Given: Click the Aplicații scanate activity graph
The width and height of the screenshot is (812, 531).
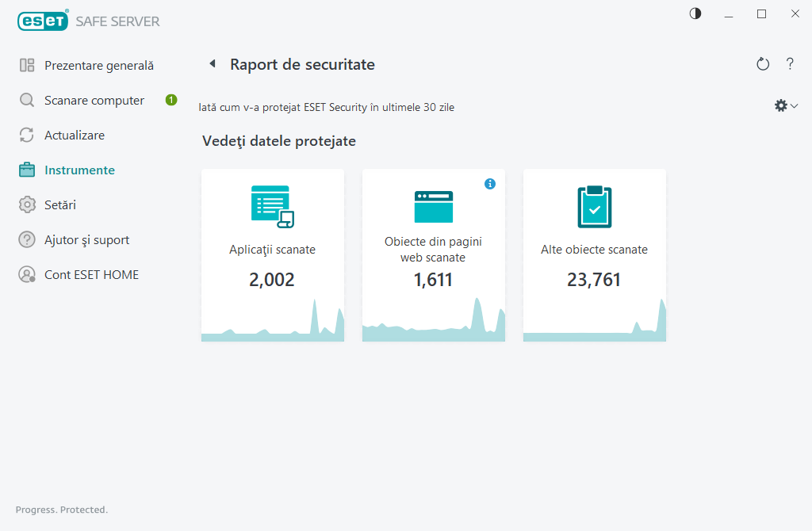Looking at the screenshot, I should coord(272,325).
